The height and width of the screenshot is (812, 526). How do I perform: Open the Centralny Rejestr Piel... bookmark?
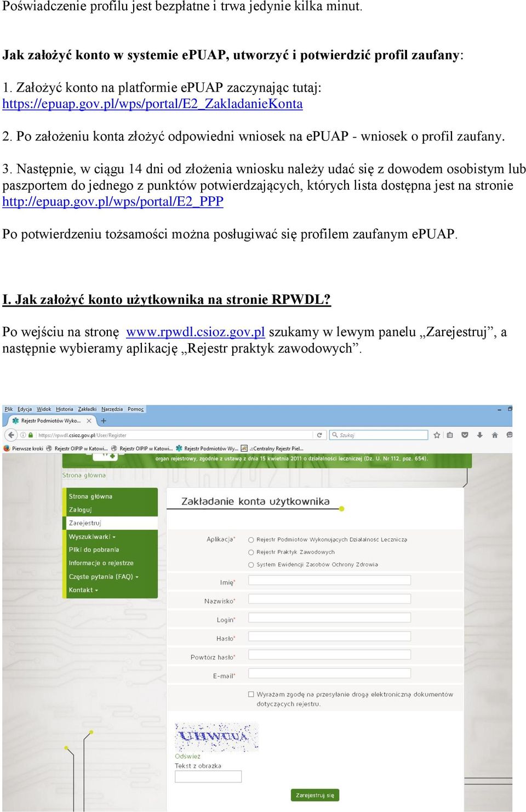272,448
